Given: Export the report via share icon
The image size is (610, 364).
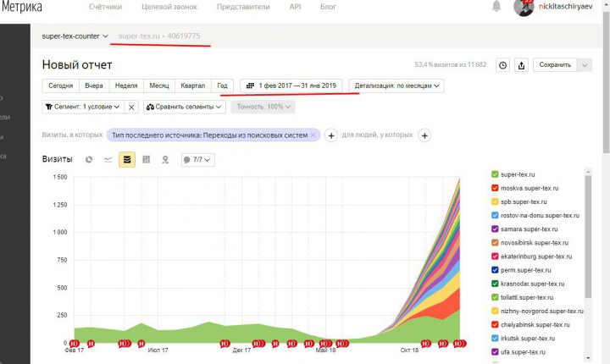Looking at the screenshot, I should [x=521, y=65].
